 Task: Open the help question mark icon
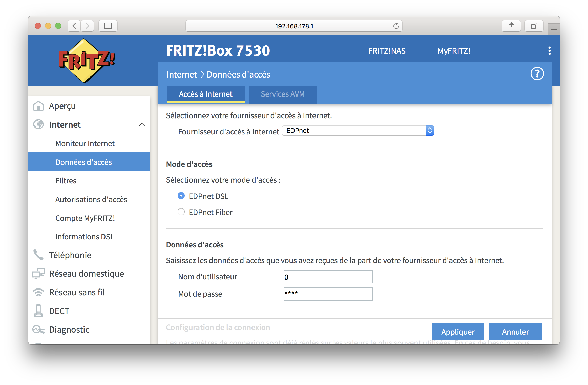pyautogui.click(x=537, y=74)
